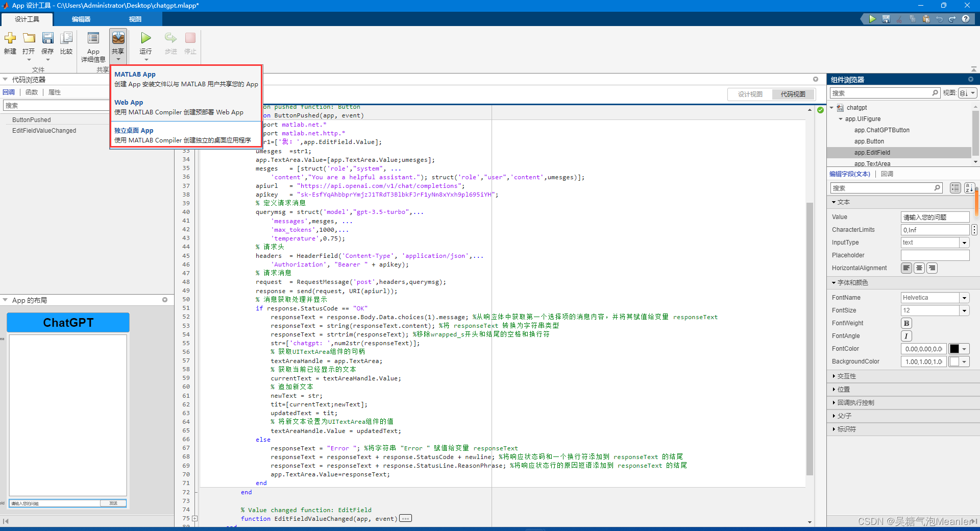Select EditFieldValueChanged callback in list

point(44,131)
